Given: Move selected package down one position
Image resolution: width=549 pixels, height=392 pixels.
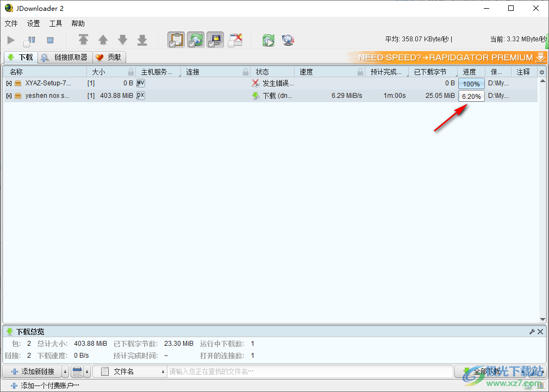Looking at the screenshot, I should pos(122,40).
